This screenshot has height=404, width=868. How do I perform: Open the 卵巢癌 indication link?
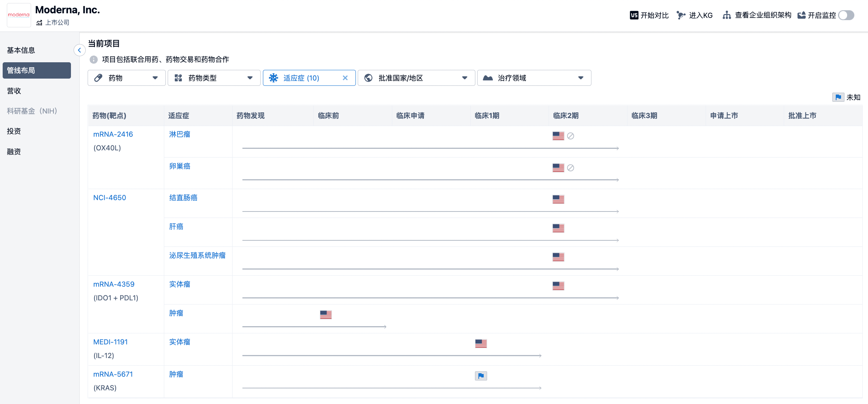pyautogui.click(x=180, y=166)
